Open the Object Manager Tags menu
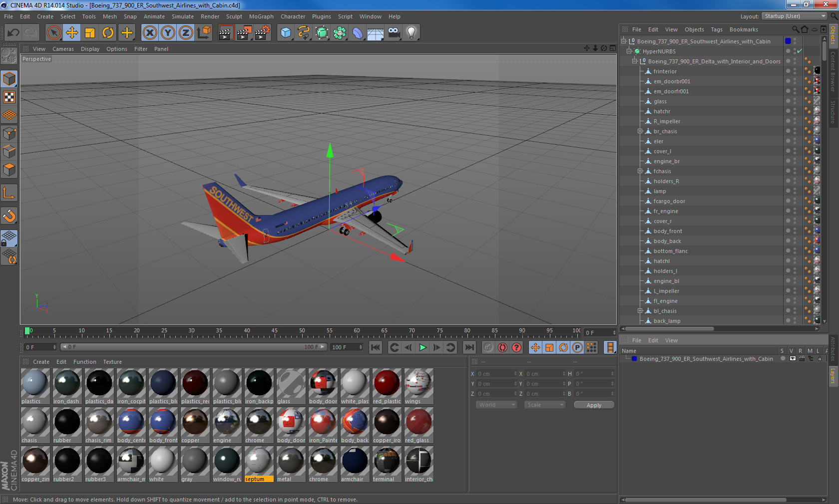This screenshot has height=504, width=839. pyautogui.click(x=717, y=29)
